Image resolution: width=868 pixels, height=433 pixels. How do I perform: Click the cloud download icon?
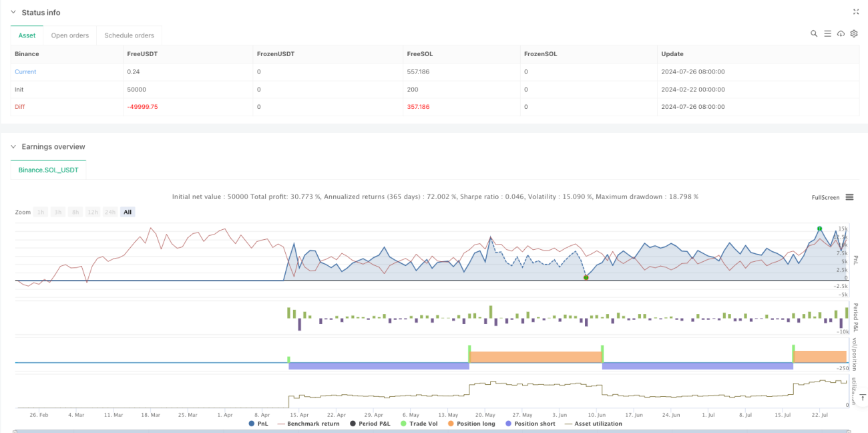[841, 33]
